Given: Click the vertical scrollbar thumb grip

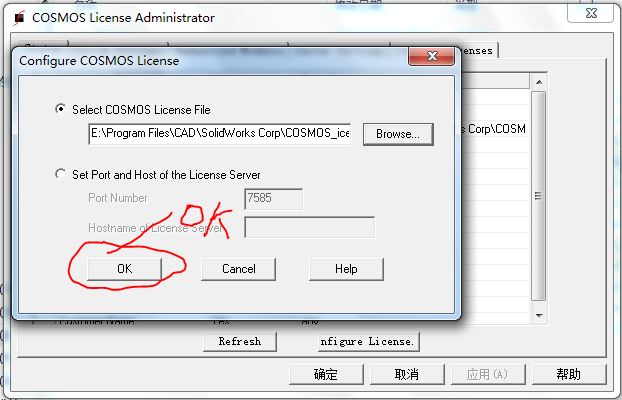Looking at the screenshot, I should (x=538, y=196).
